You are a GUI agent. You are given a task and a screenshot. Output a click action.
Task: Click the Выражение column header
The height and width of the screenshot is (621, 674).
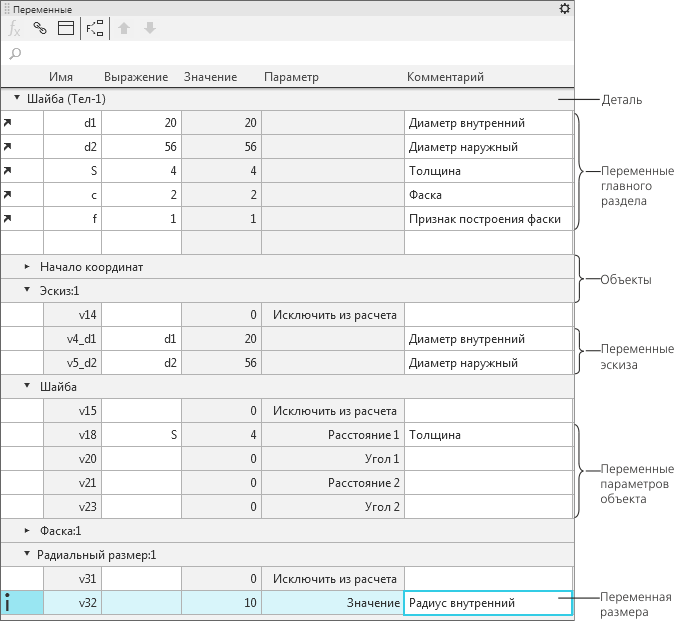[x=134, y=77]
